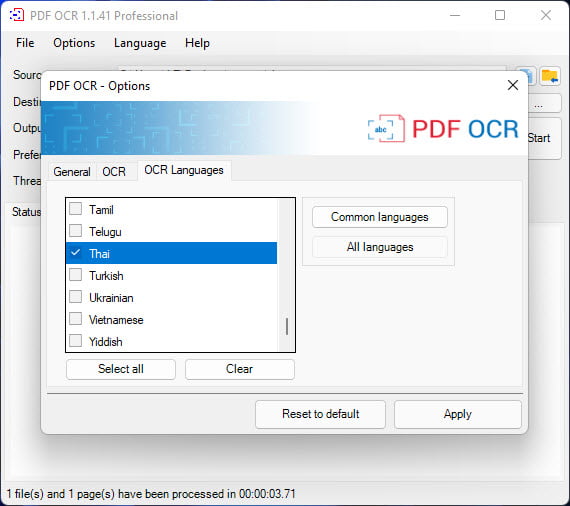This screenshot has height=506, width=570.
Task: Click the processed files status bar message
Action: click(151, 494)
